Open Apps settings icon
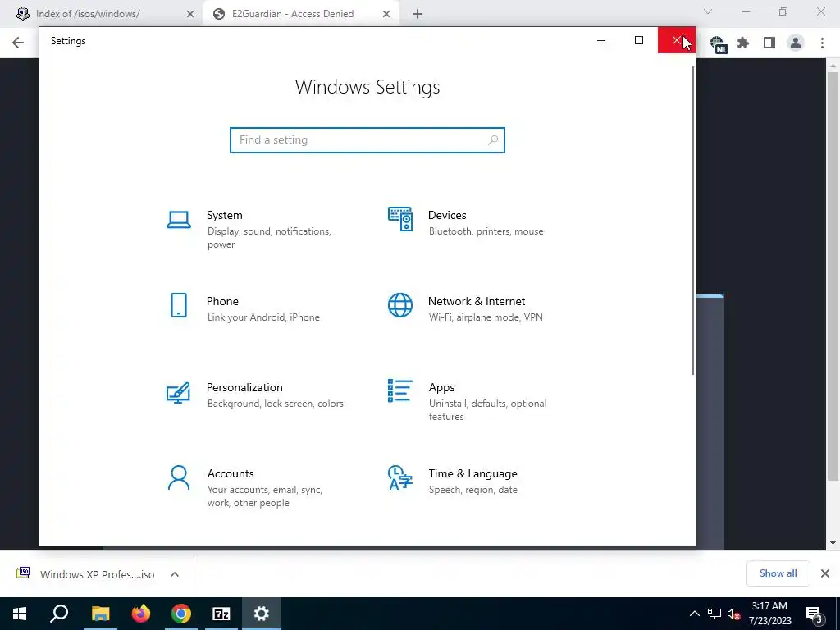This screenshot has height=630, width=840. pyautogui.click(x=400, y=390)
